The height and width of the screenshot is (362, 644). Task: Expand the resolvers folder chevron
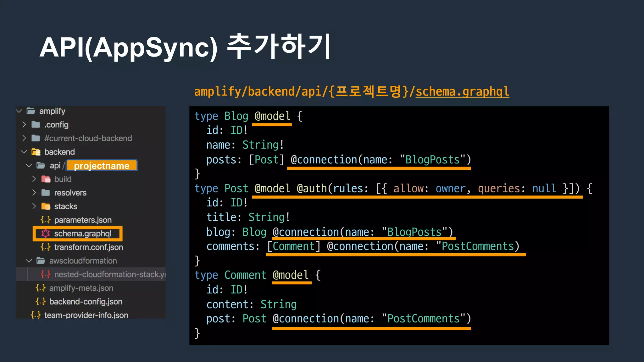[34, 192]
